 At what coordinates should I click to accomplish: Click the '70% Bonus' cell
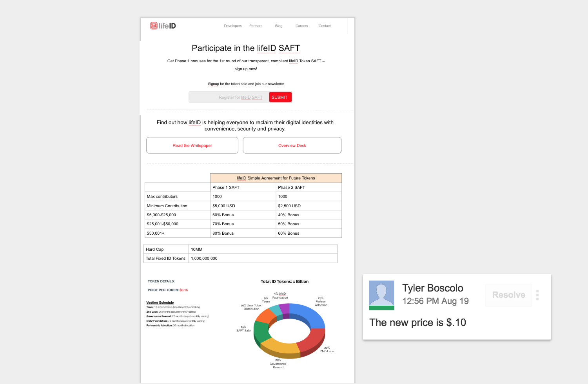coord(243,224)
